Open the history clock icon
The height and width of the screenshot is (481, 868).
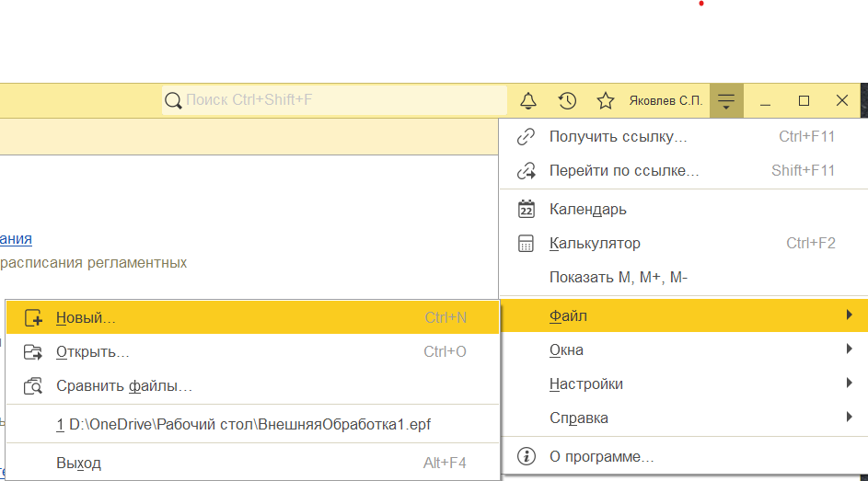click(x=567, y=100)
